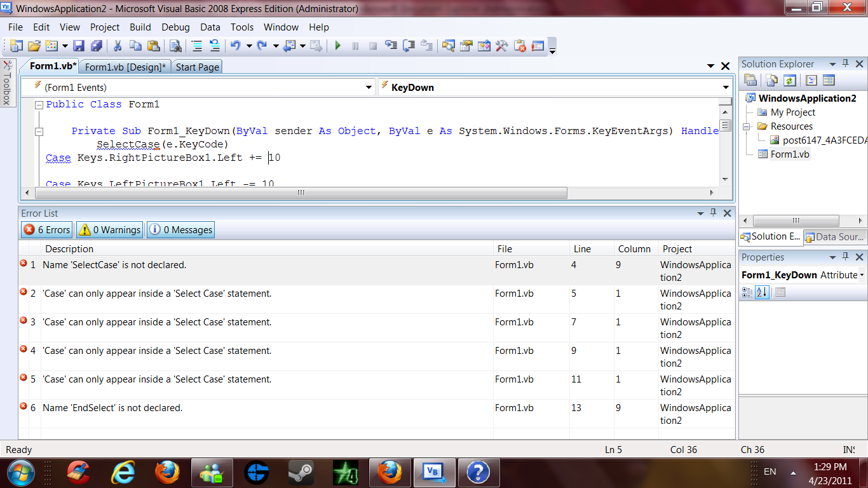The image size is (868, 488).
Task: Click the Open File folder icon
Action: (x=34, y=46)
